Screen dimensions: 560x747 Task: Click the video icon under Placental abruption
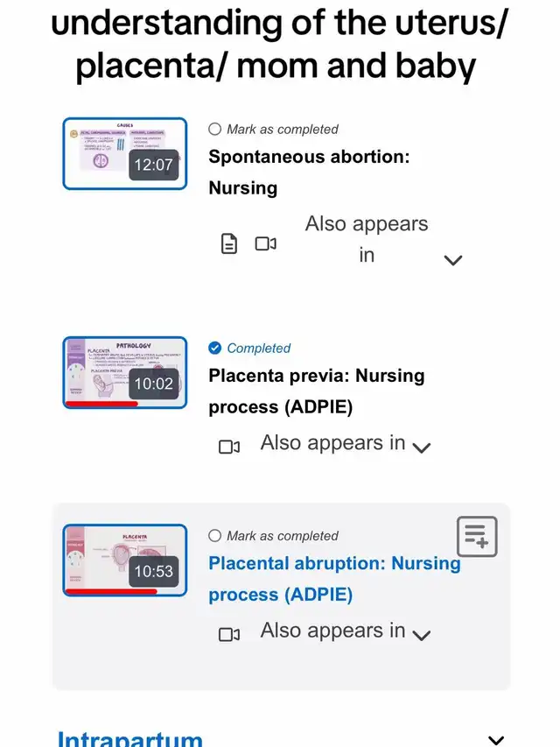[229, 634]
